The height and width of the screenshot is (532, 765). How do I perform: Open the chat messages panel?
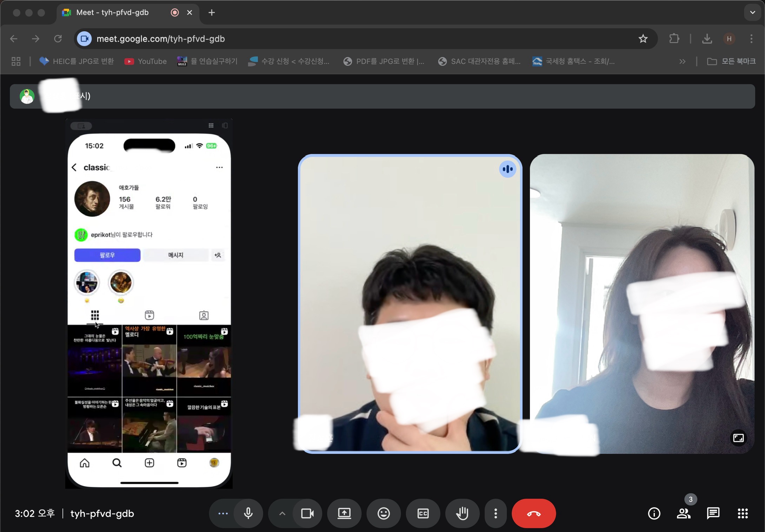(x=713, y=513)
